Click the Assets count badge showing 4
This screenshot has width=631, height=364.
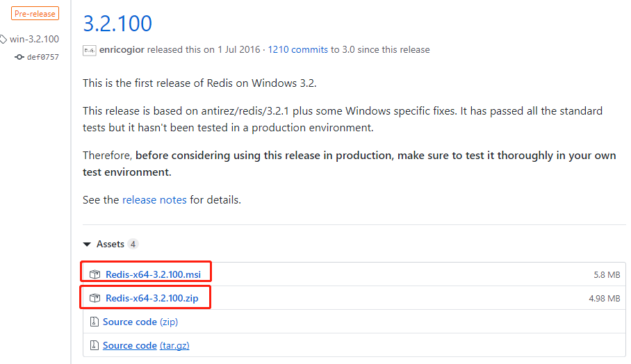[x=133, y=245]
